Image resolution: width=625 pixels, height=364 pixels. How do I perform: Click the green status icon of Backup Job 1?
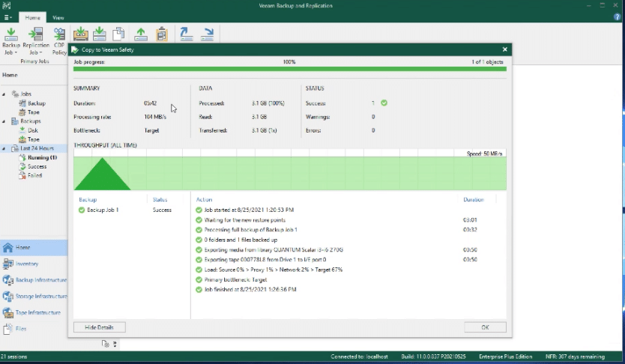(82, 210)
